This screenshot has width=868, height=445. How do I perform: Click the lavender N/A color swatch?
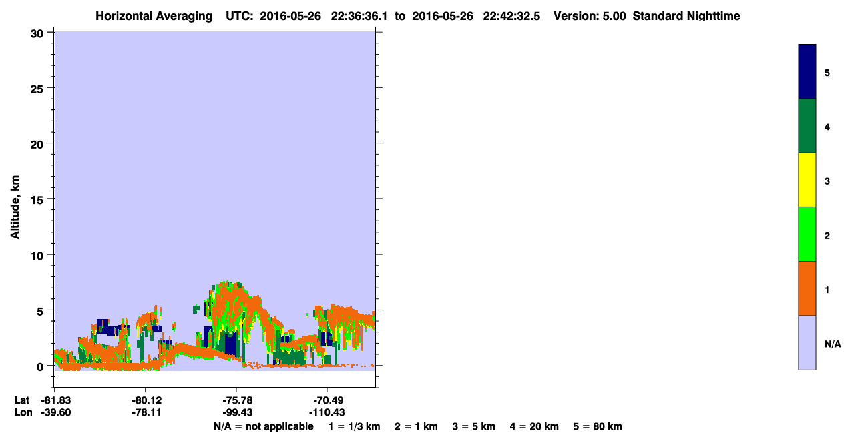pyautogui.click(x=807, y=342)
